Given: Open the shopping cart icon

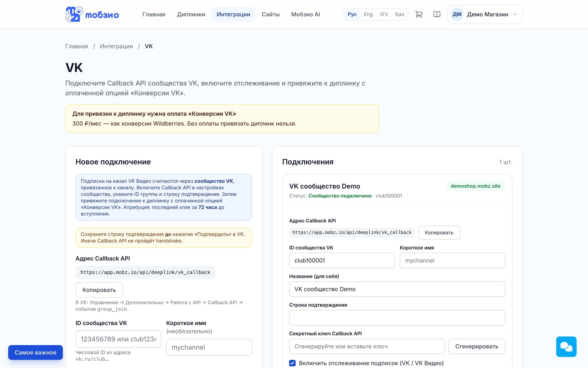Looking at the screenshot, I should pyautogui.click(x=419, y=14).
